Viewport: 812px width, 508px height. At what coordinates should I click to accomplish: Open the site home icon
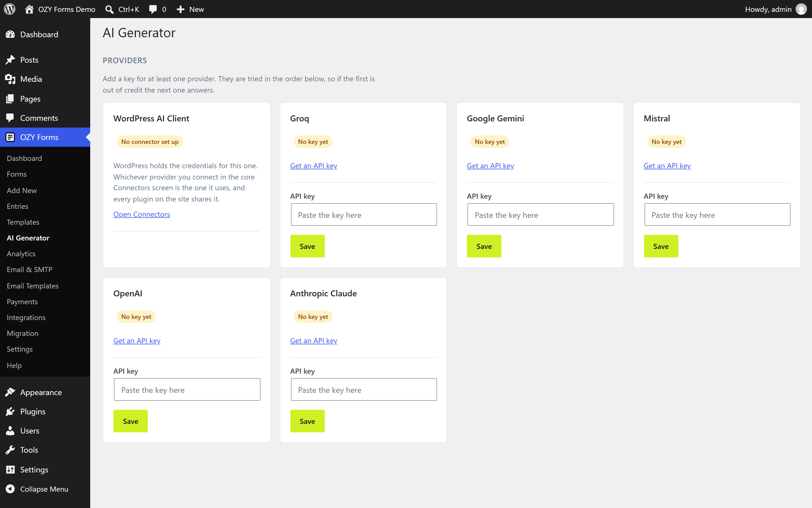click(29, 9)
